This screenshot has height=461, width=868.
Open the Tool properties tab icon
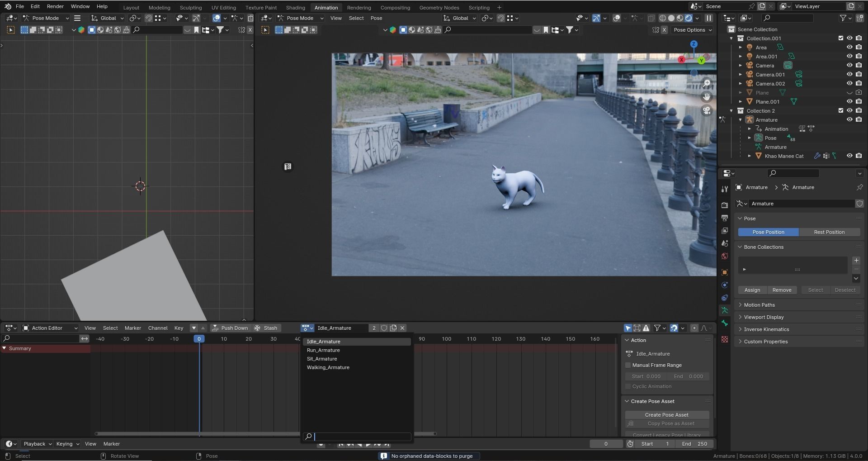click(725, 189)
